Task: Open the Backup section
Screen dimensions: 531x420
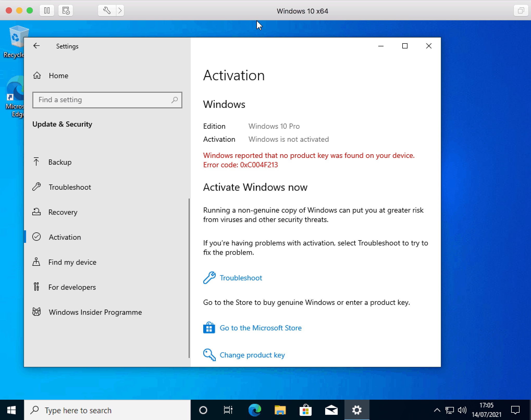Action: tap(60, 162)
